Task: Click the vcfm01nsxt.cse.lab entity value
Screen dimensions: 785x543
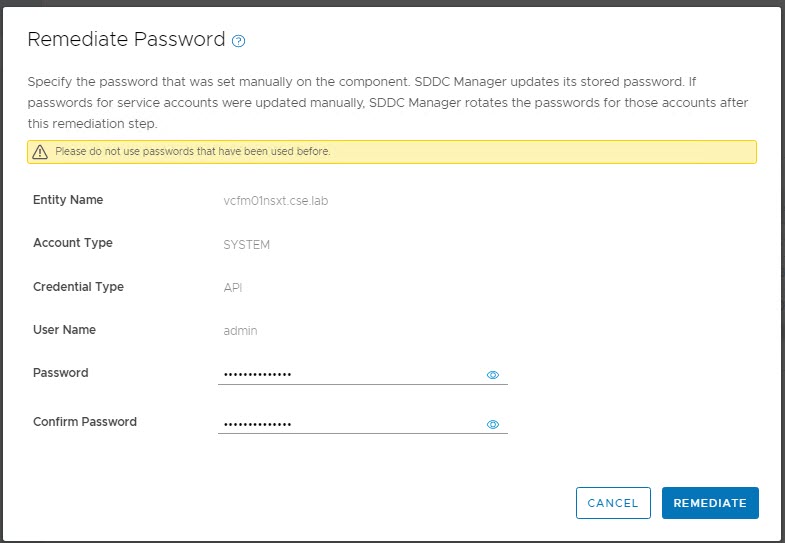Action: 276,201
